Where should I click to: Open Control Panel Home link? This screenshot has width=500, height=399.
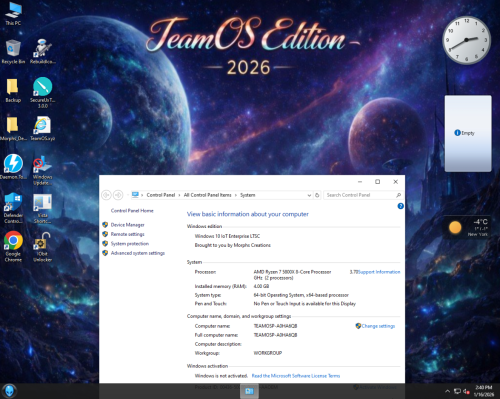pos(132,211)
